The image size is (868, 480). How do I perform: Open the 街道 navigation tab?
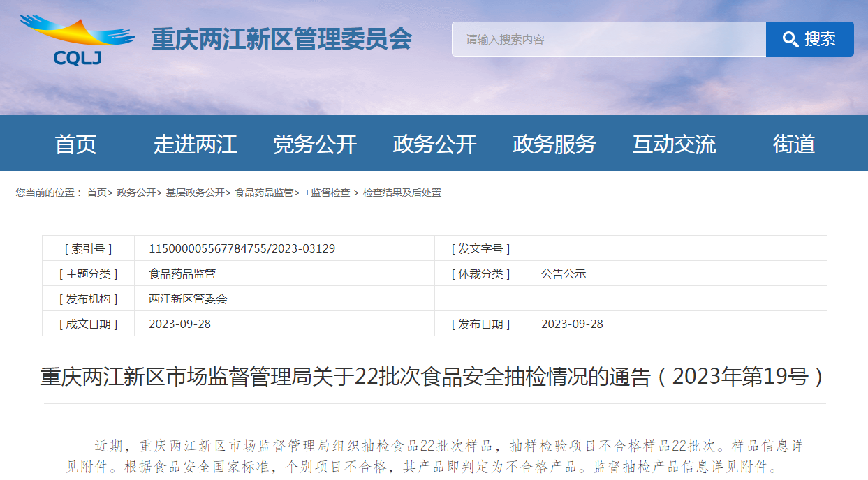click(x=794, y=144)
